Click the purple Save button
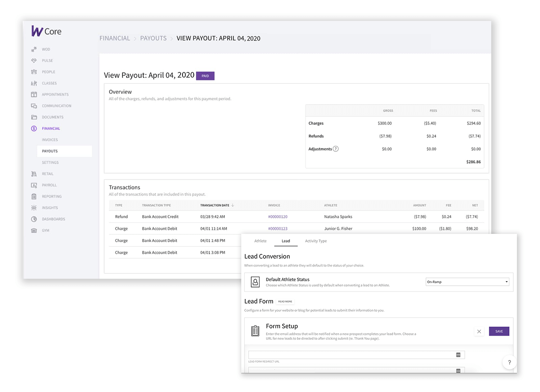 499,331
